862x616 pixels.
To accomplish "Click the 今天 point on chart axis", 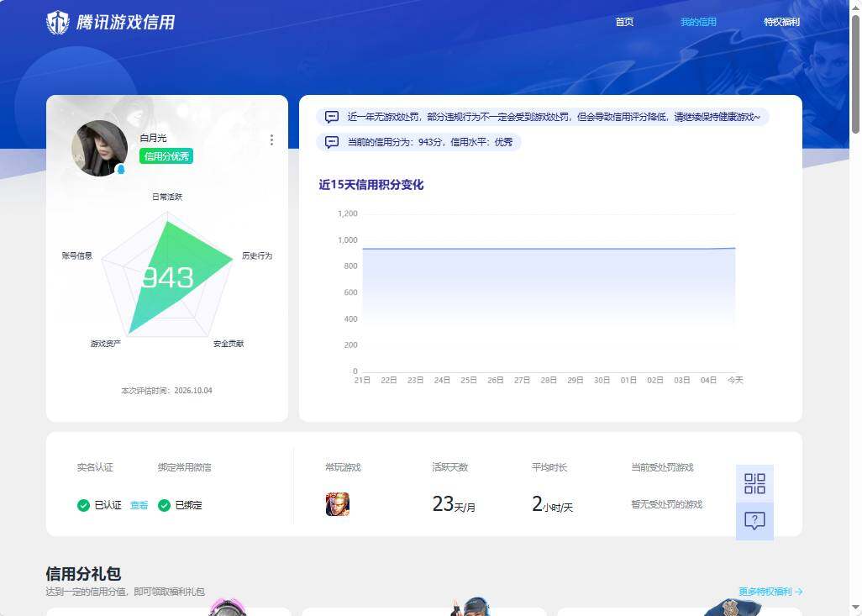I will (735, 380).
